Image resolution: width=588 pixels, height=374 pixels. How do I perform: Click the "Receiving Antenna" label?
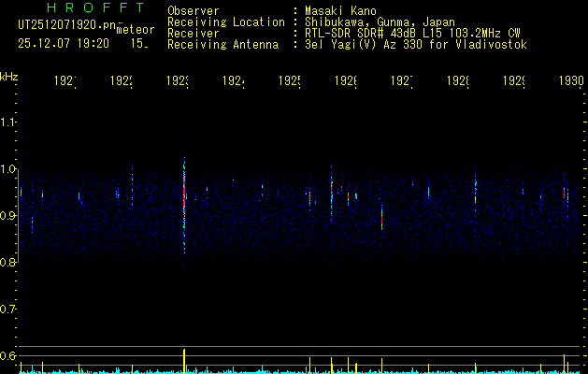click(223, 45)
